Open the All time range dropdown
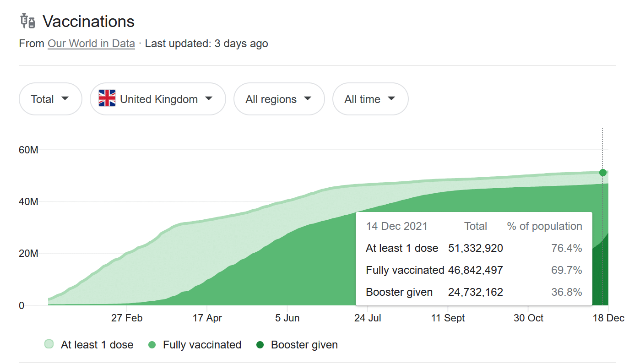The image size is (629, 364). coord(370,99)
